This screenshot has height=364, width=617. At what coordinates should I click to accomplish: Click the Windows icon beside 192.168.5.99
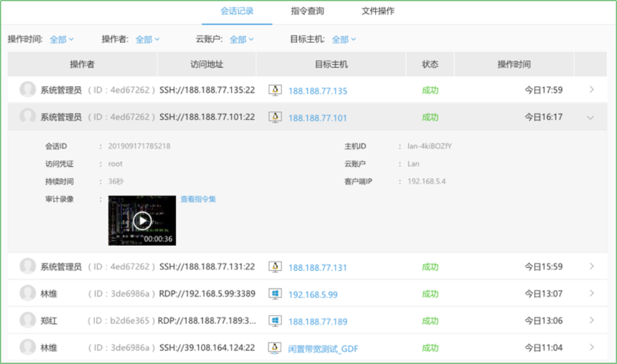pyautogui.click(x=274, y=294)
